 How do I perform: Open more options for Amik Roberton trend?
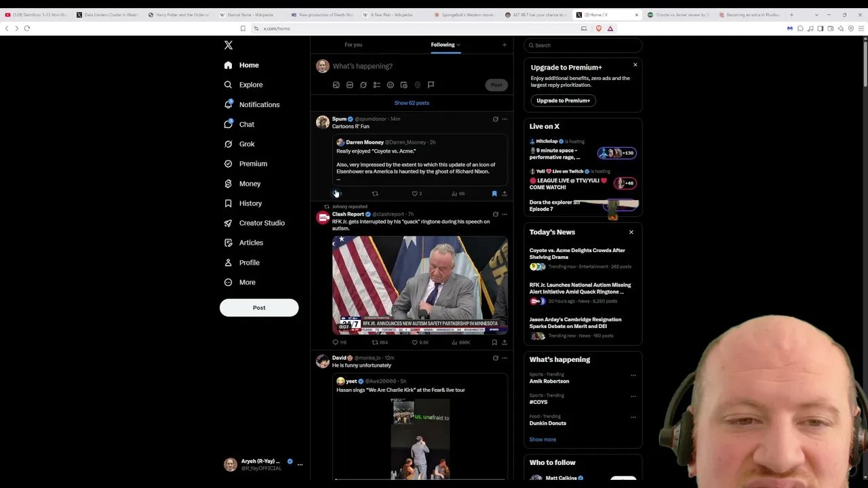pos(633,375)
